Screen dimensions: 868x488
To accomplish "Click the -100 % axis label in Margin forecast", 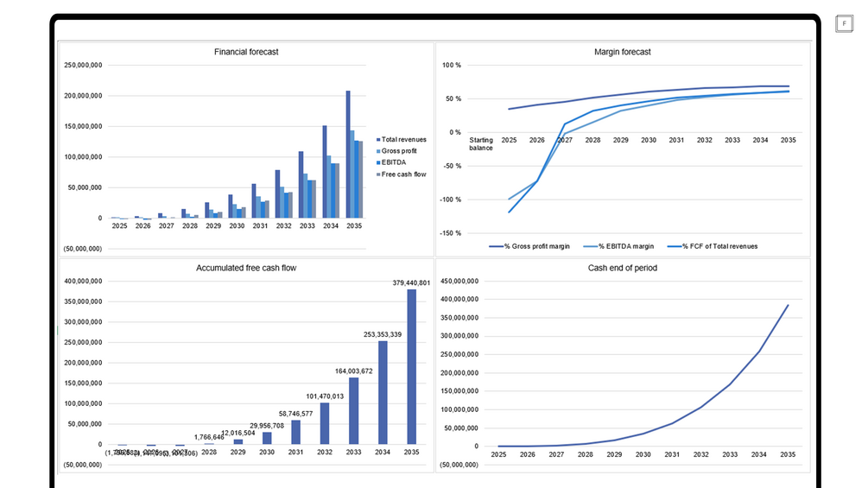I will 450,200.
